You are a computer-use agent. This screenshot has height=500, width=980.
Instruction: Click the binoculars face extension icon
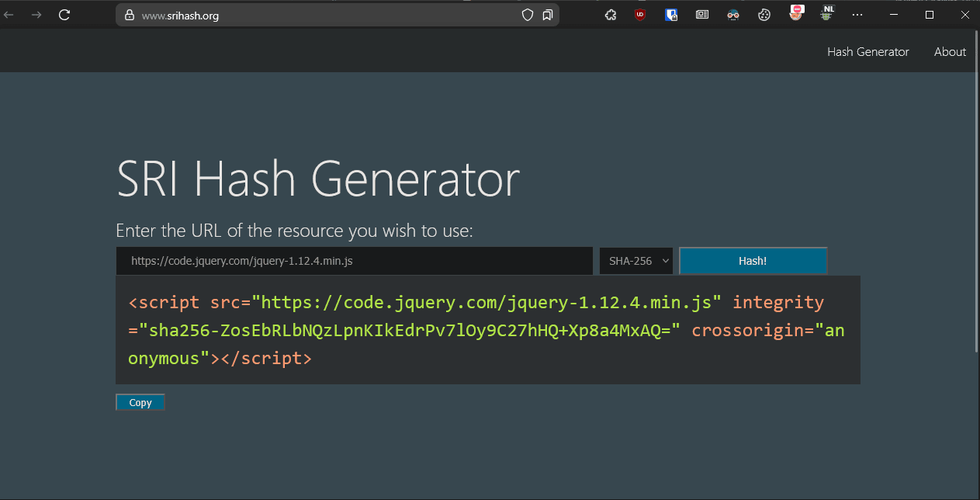[x=733, y=15]
